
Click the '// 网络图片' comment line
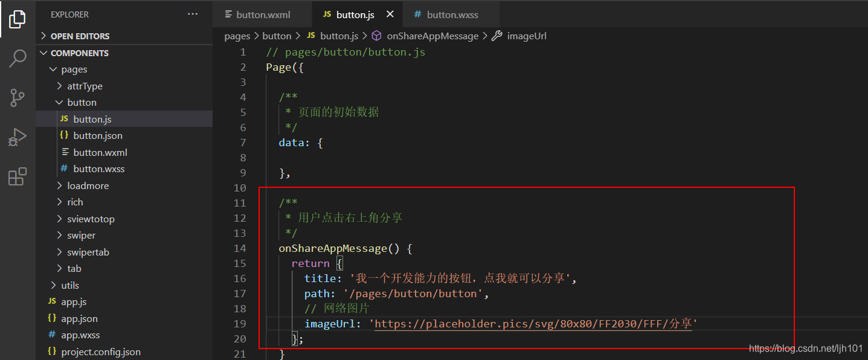(x=336, y=309)
